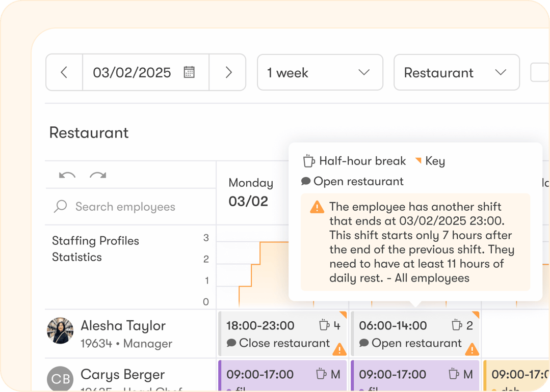Click the Monday 03/02 column header
The image size is (550, 392).
click(250, 192)
